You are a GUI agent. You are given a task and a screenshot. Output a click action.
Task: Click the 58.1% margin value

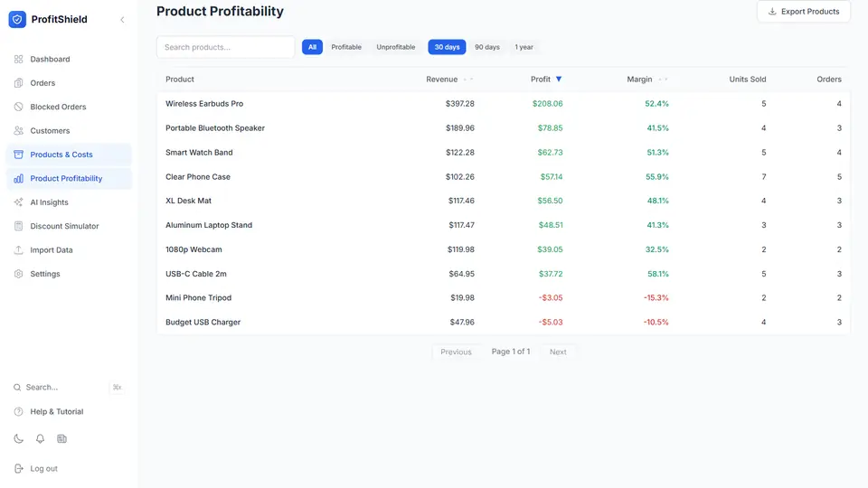coord(657,274)
